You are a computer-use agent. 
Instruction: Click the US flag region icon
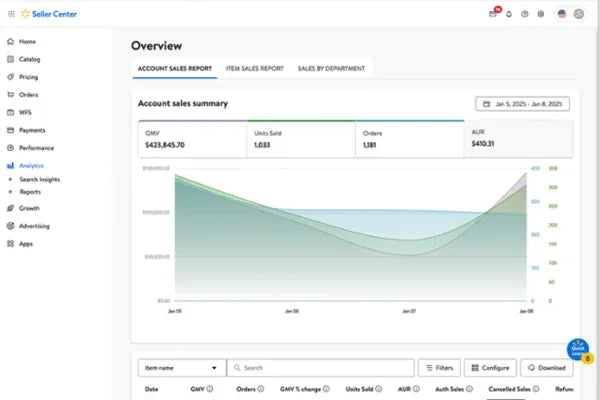pyautogui.click(x=562, y=14)
